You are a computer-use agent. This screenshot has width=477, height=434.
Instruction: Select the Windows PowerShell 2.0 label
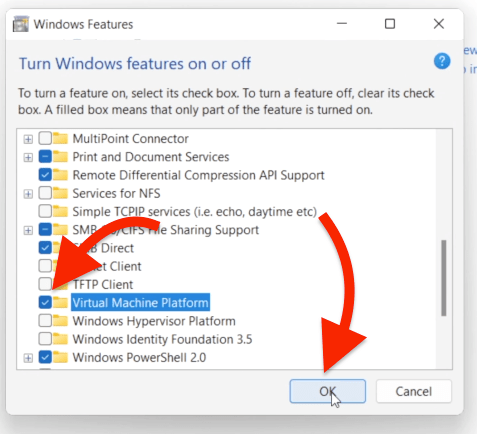[139, 357]
